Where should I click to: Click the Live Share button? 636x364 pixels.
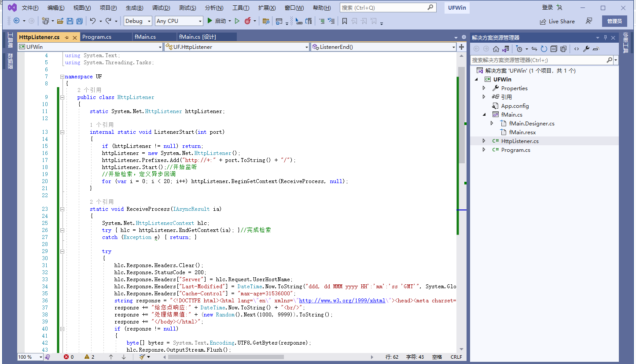[557, 21]
